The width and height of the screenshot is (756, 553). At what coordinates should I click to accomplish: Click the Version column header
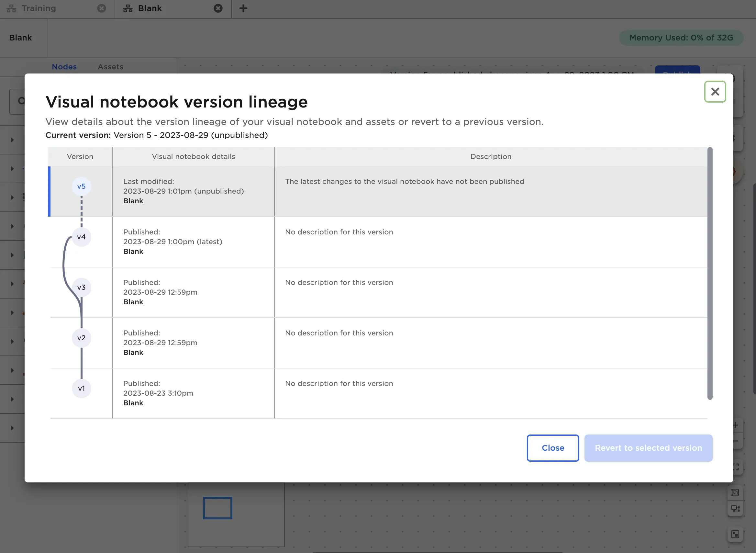[x=80, y=156]
